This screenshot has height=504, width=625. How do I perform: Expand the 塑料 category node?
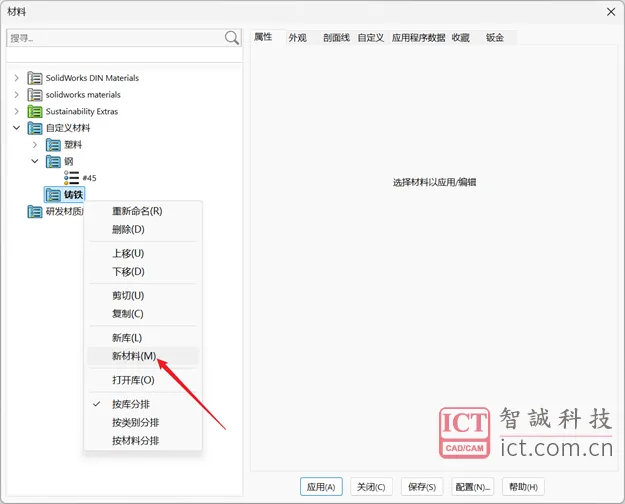tap(35, 145)
